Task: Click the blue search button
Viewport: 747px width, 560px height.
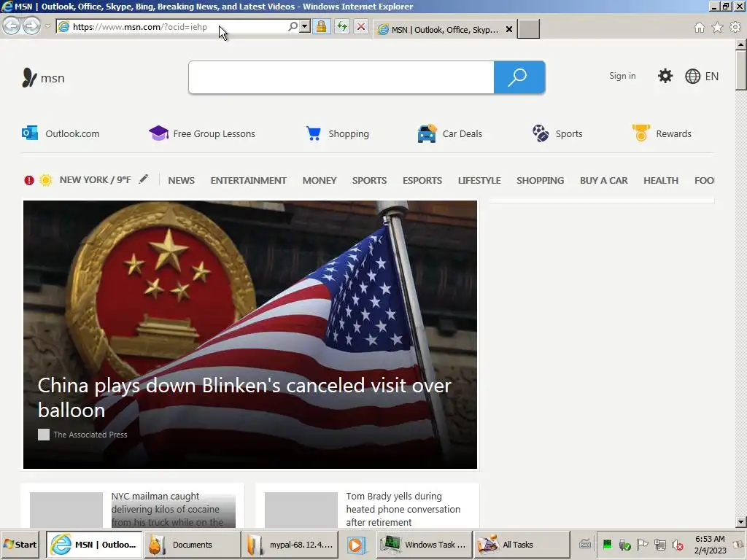Action: (519, 77)
